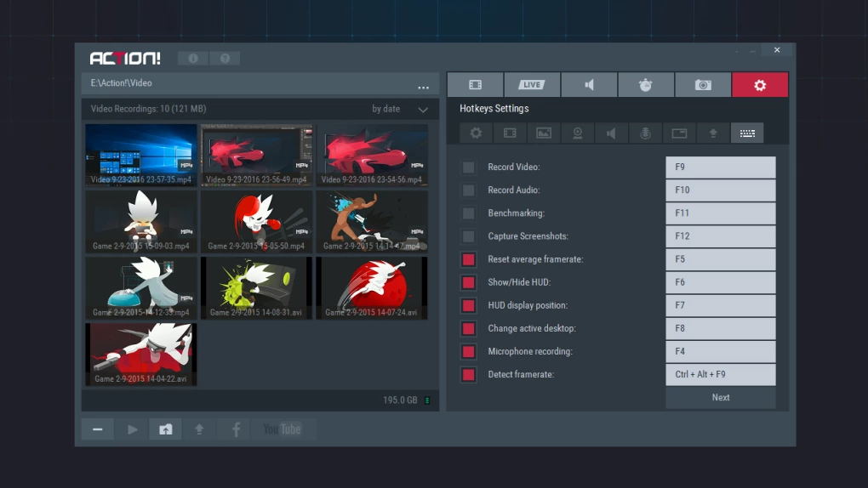Open the LIVE streaming tab
This screenshot has width=868, height=488.
(532, 85)
